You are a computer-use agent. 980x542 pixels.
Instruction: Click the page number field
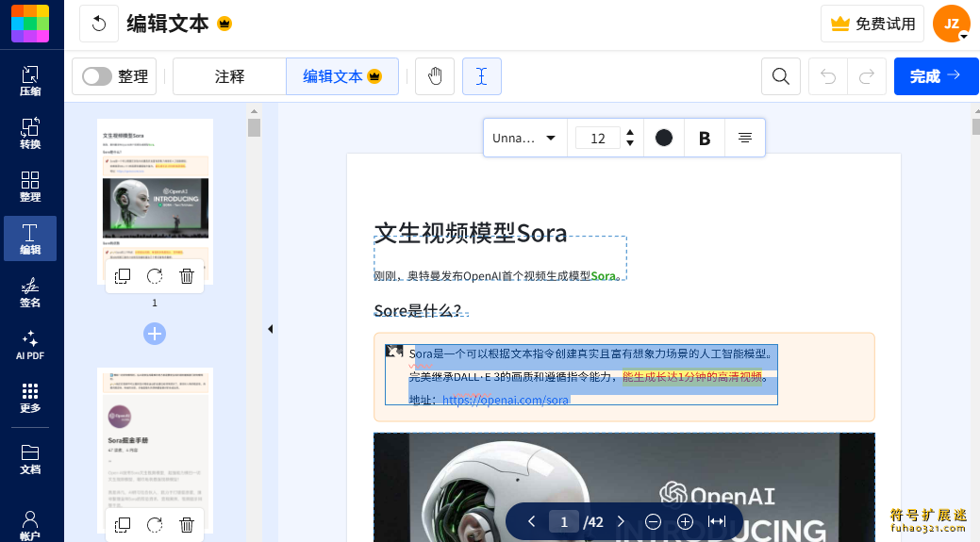point(563,521)
